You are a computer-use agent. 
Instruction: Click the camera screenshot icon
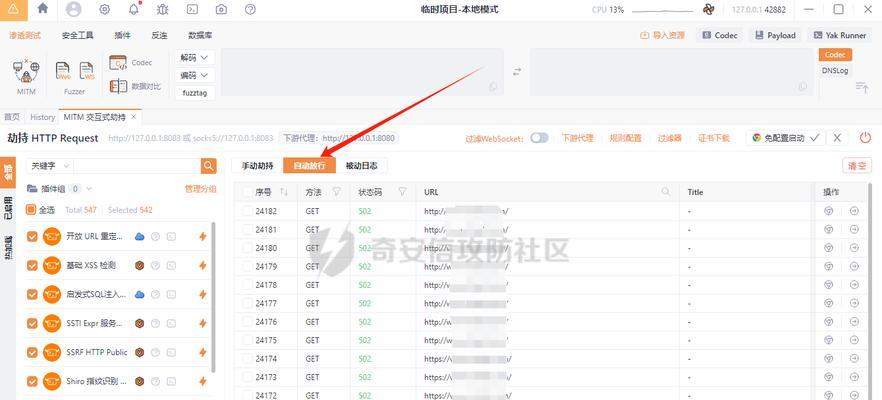click(x=222, y=10)
